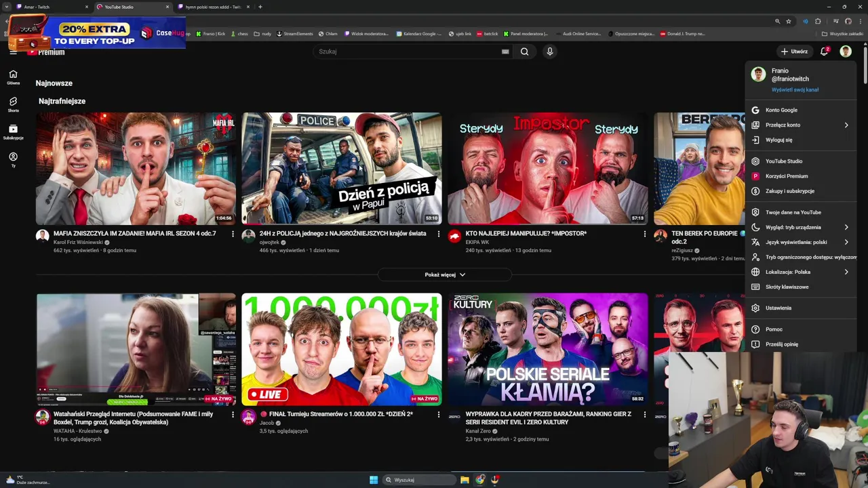Open the notifications bell
The width and height of the screenshot is (868, 488).
click(824, 52)
